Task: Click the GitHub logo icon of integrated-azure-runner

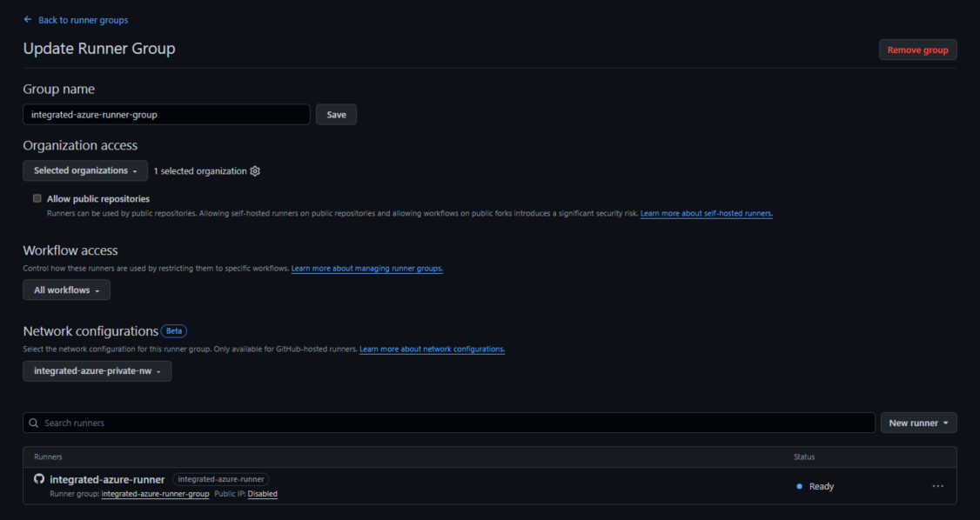Action: [x=39, y=479]
